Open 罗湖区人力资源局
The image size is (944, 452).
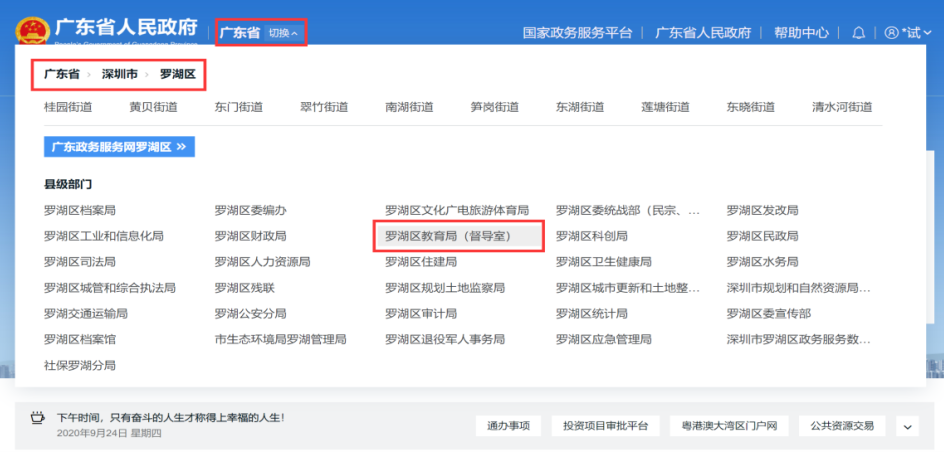click(262, 262)
